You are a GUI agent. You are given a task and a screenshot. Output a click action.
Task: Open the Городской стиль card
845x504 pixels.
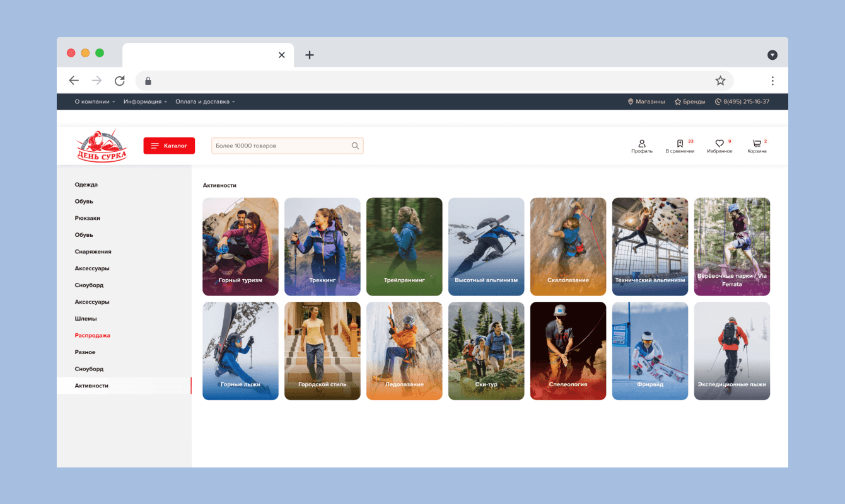(322, 351)
